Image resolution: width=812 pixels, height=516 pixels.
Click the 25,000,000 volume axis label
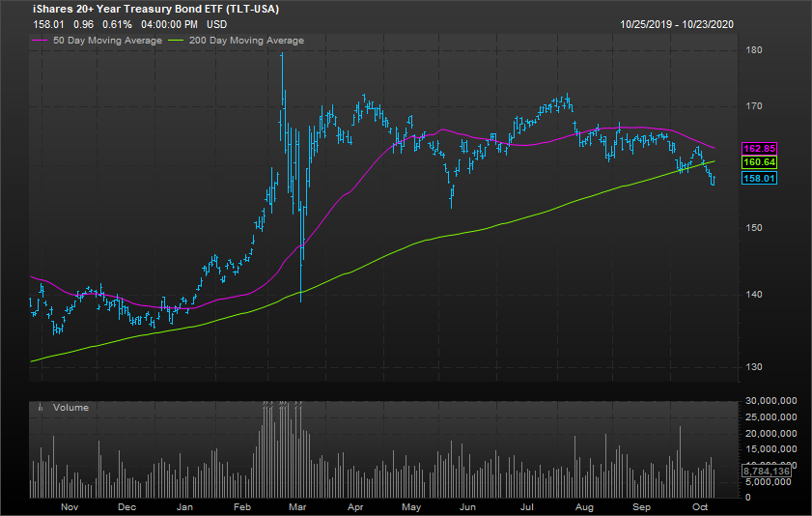coord(771,417)
